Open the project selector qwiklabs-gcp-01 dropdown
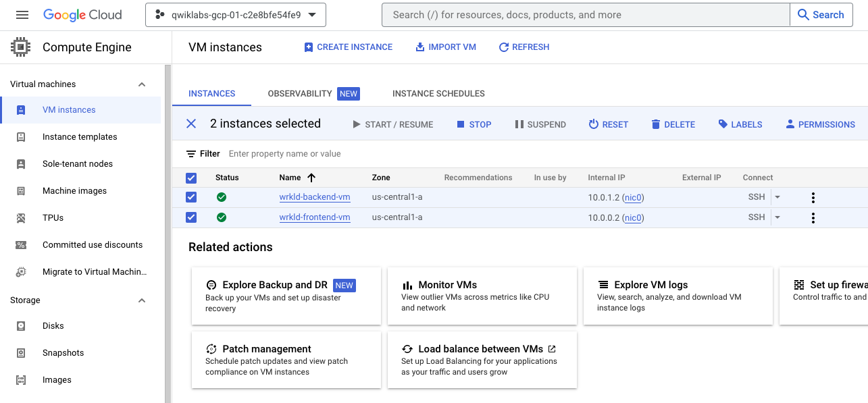868x403 pixels. pos(236,15)
